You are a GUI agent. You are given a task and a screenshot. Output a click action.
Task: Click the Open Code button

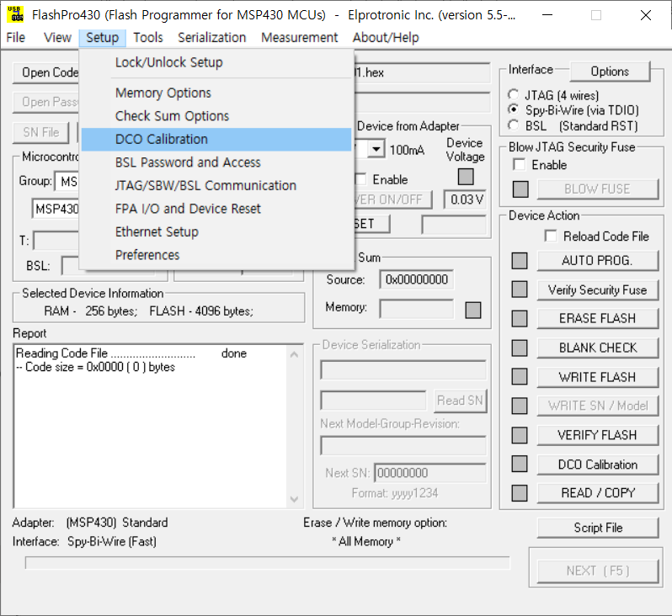click(45, 72)
